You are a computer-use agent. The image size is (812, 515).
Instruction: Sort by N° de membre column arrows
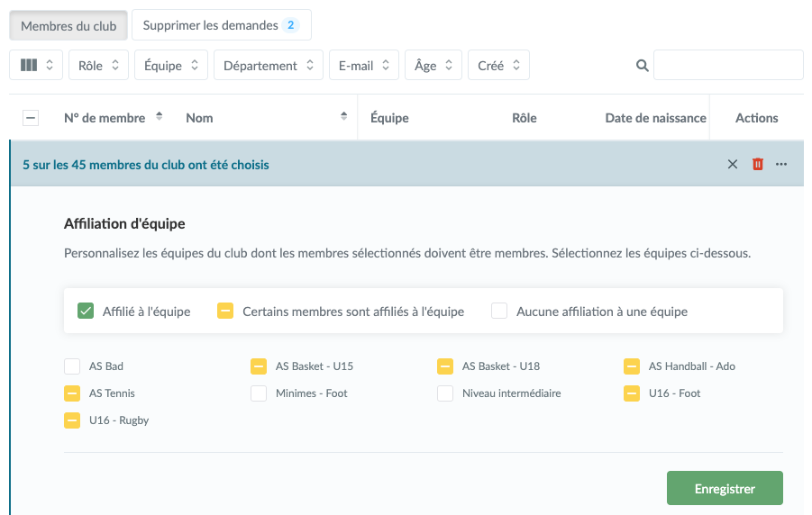tap(160, 117)
